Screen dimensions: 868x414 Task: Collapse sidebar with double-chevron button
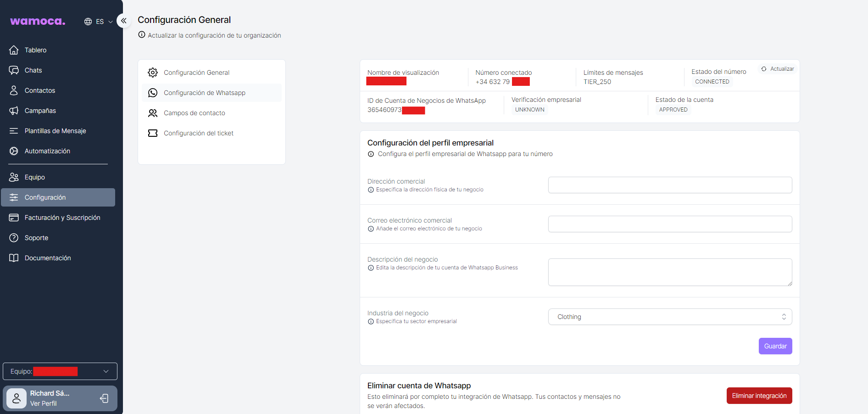(x=123, y=21)
